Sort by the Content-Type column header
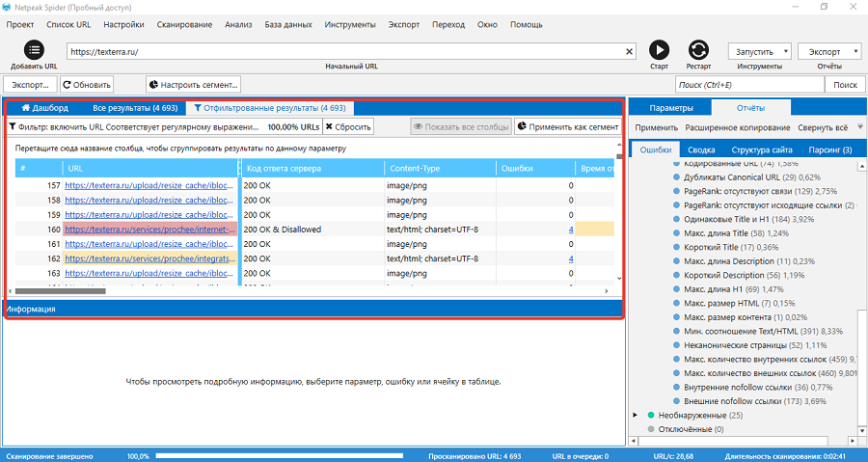This screenshot has width=868, height=462. coord(440,168)
